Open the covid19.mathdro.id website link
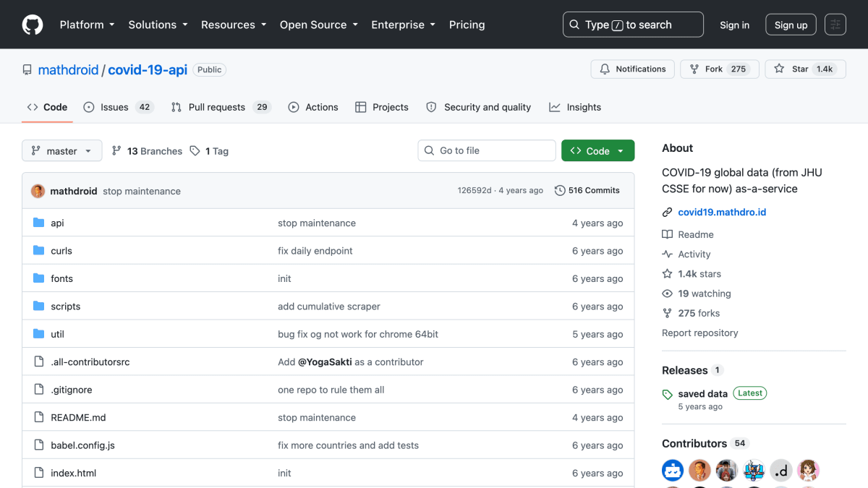The height and width of the screenshot is (488, 868). point(722,213)
